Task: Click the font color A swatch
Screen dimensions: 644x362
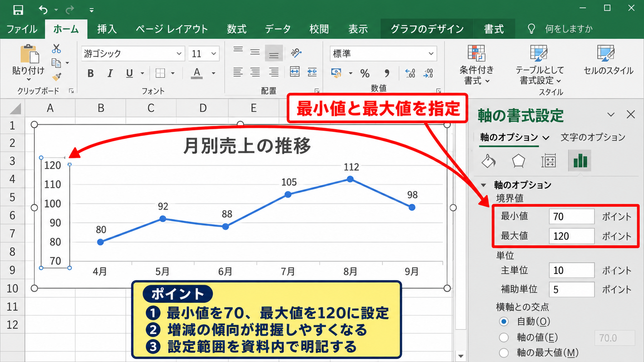Action: [x=197, y=73]
